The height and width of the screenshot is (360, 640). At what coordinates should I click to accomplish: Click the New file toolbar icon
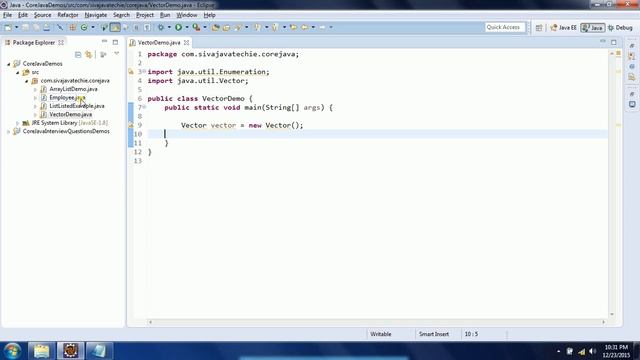pyautogui.click(x=8, y=27)
